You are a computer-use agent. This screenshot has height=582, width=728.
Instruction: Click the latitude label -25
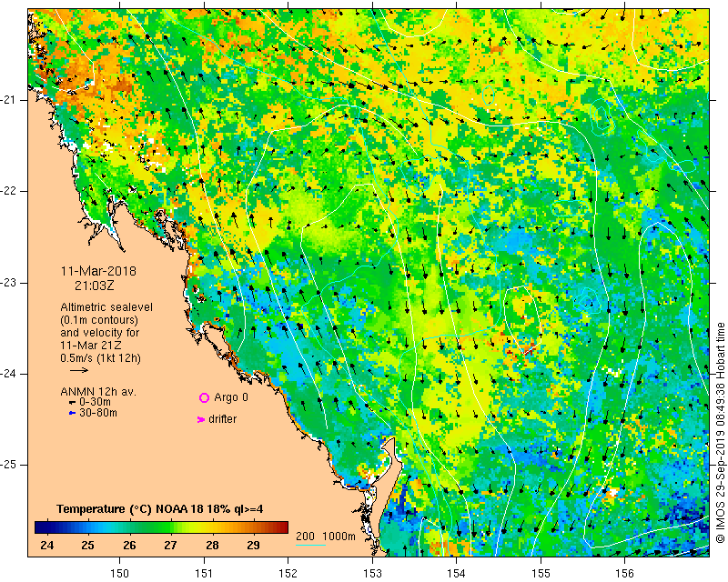[x=8, y=465]
